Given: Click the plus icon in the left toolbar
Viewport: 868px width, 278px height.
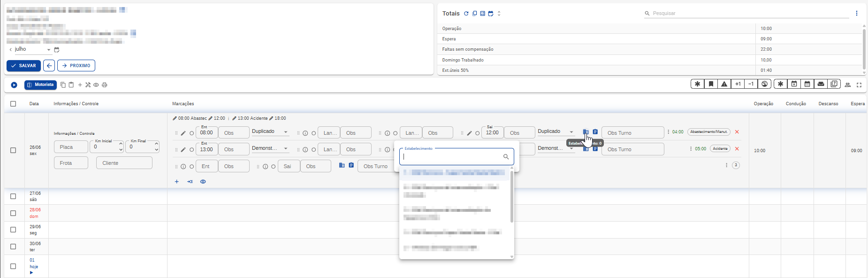Looking at the screenshot, I should [x=80, y=85].
